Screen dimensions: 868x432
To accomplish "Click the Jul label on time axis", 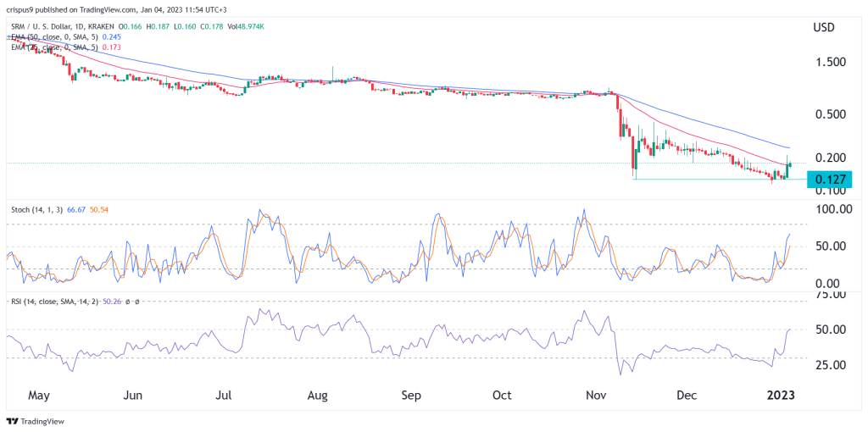I will pyautogui.click(x=225, y=396).
